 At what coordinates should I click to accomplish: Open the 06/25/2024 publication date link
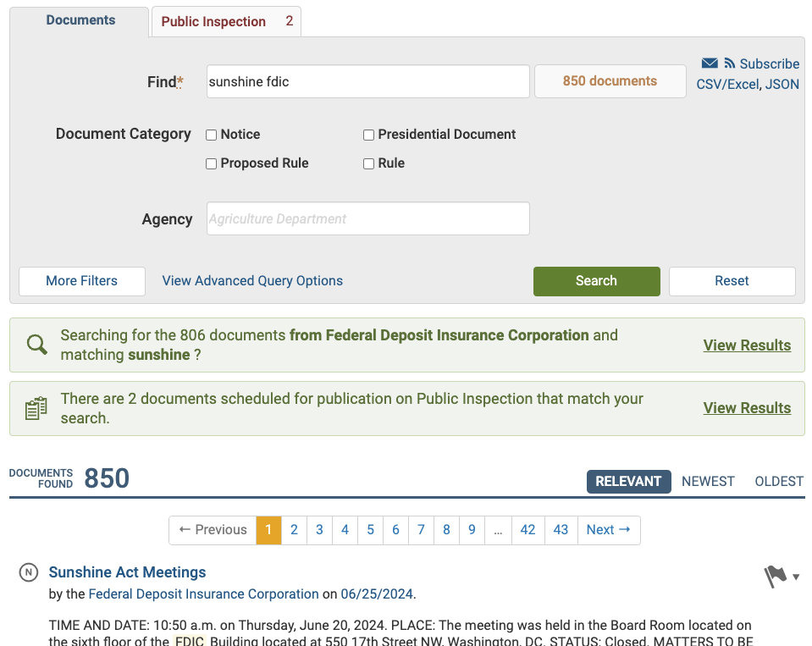[377, 594]
